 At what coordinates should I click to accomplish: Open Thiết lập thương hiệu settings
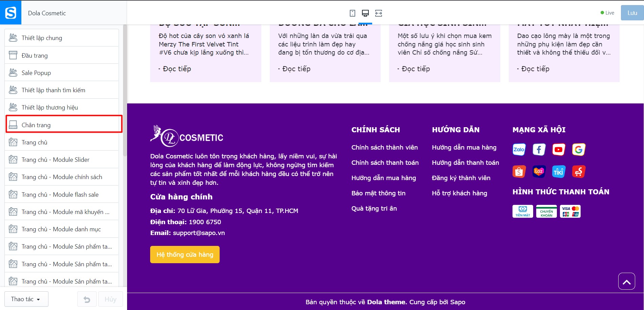pos(62,107)
